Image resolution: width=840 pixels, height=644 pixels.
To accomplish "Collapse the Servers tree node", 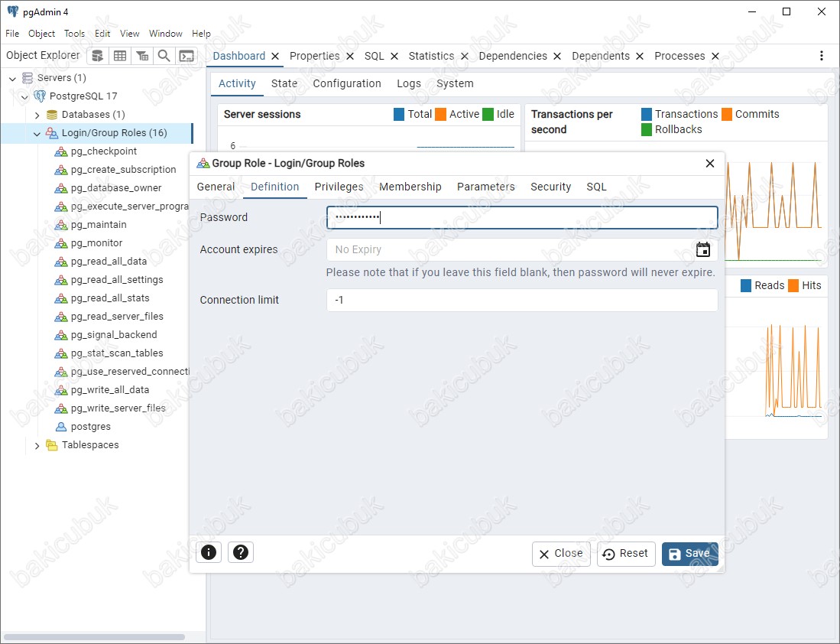I will 12,78.
